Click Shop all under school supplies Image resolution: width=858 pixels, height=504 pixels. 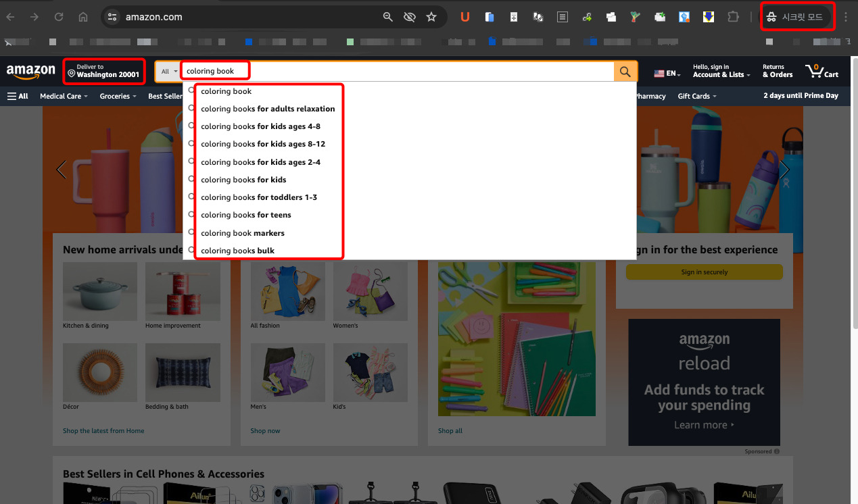click(x=450, y=431)
